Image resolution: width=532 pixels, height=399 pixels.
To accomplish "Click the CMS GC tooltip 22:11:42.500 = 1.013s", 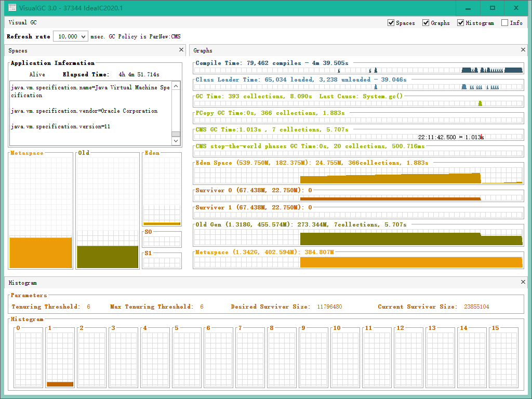I will pyautogui.click(x=450, y=137).
